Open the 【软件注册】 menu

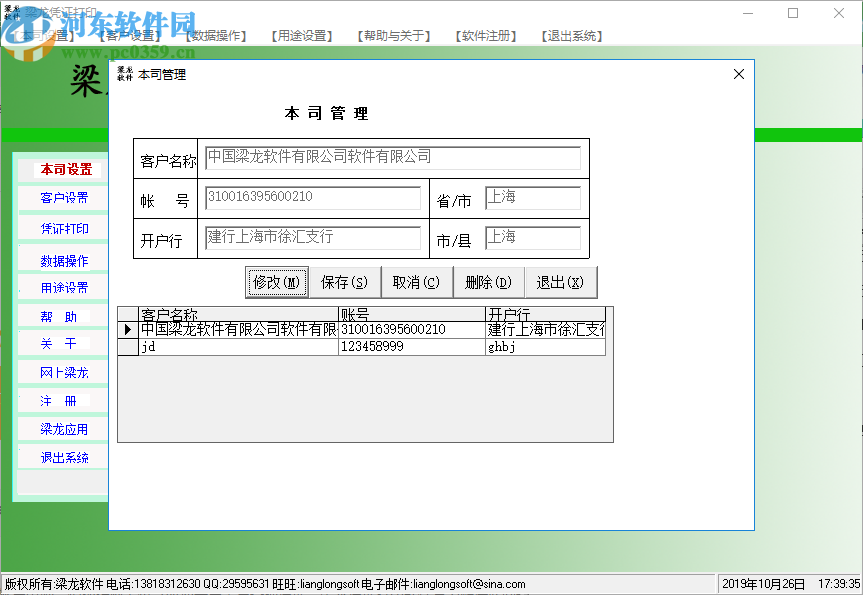click(x=484, y=35)
